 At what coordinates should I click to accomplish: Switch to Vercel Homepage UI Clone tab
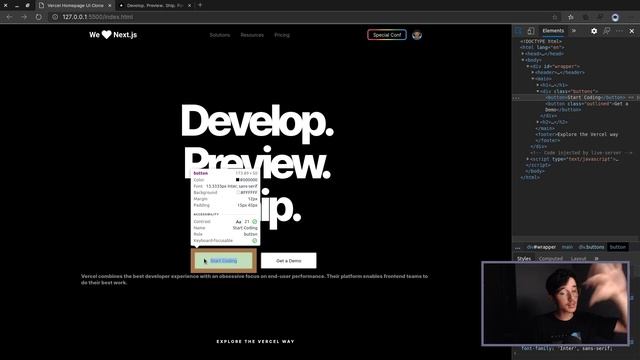pyautogui.click(x=75, y=6)
